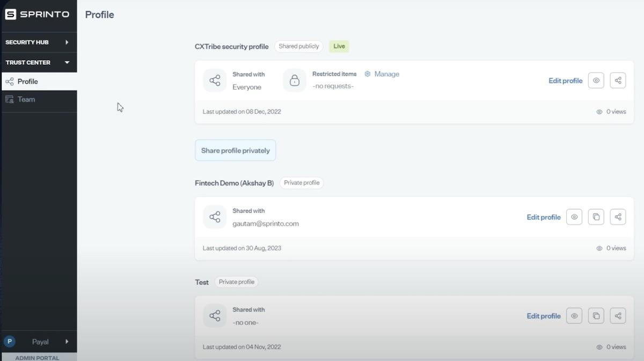This screenshot has height=361, width=644.
Task: Open the Trust Center section
Action: tap(39, 62)
